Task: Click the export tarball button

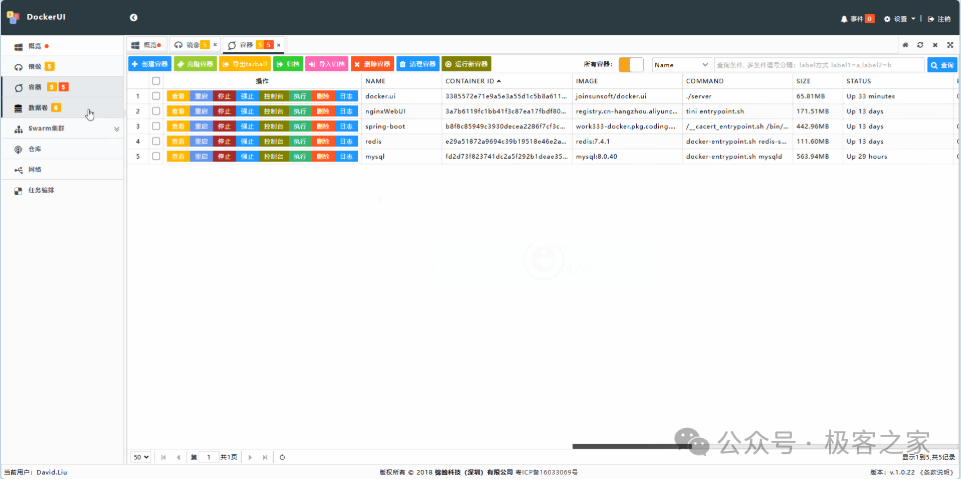Action: pos(245,64)
